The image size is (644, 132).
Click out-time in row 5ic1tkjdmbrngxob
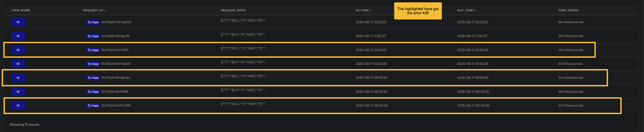tap(472, 22)
